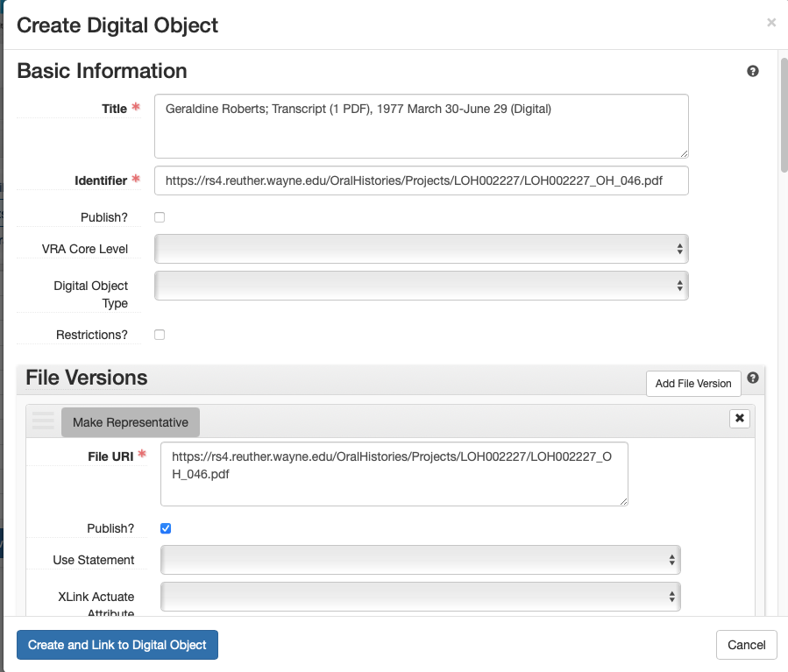Close the Create Digital Object dialog
This screenshot has width=788, height=672.
(x=770, y=23)
